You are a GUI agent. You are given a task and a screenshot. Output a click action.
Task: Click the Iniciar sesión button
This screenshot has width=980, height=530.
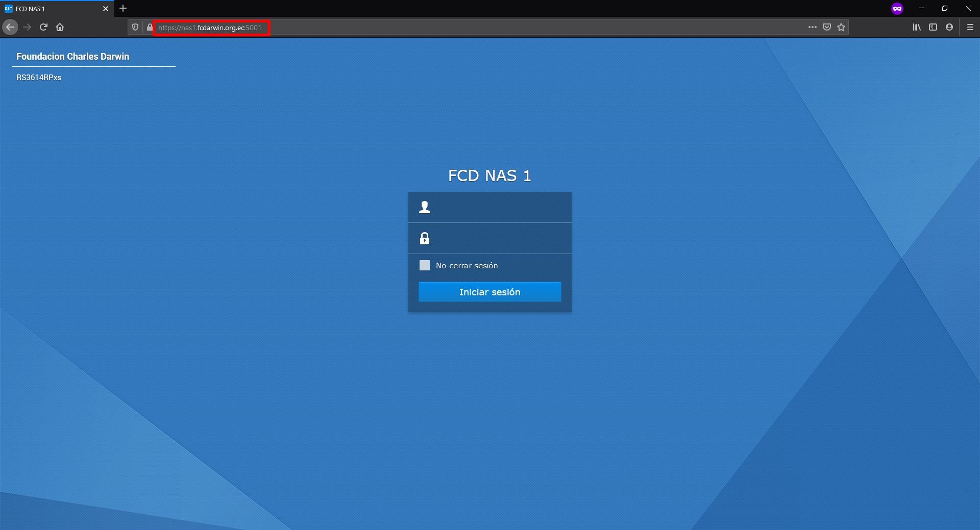[490, 292]
